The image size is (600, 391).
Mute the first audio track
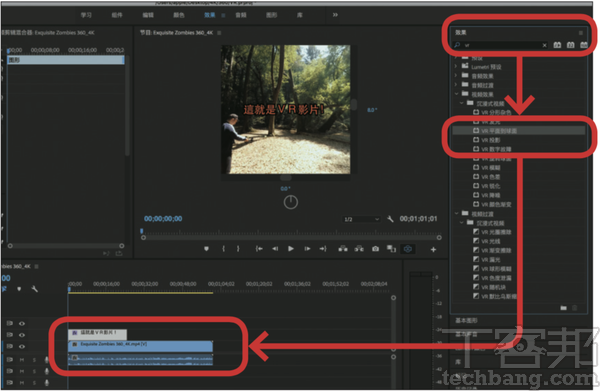(22, 360)
